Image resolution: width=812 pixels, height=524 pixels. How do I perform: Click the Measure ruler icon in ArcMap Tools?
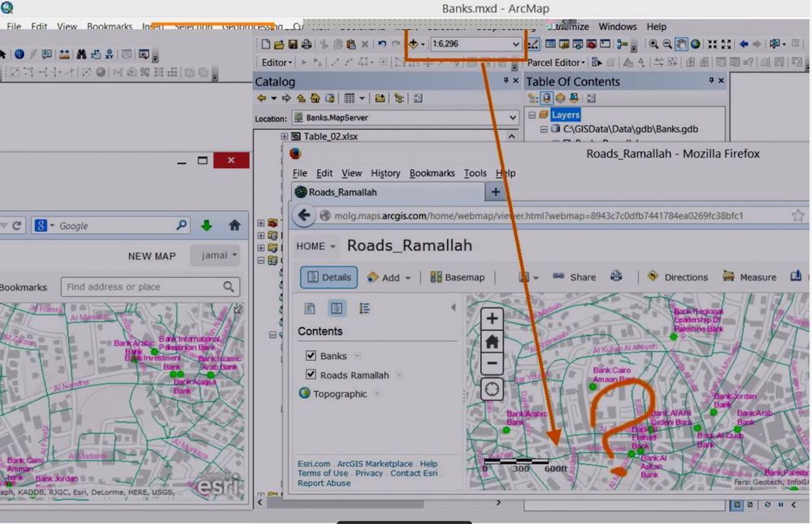pos(64,54)
